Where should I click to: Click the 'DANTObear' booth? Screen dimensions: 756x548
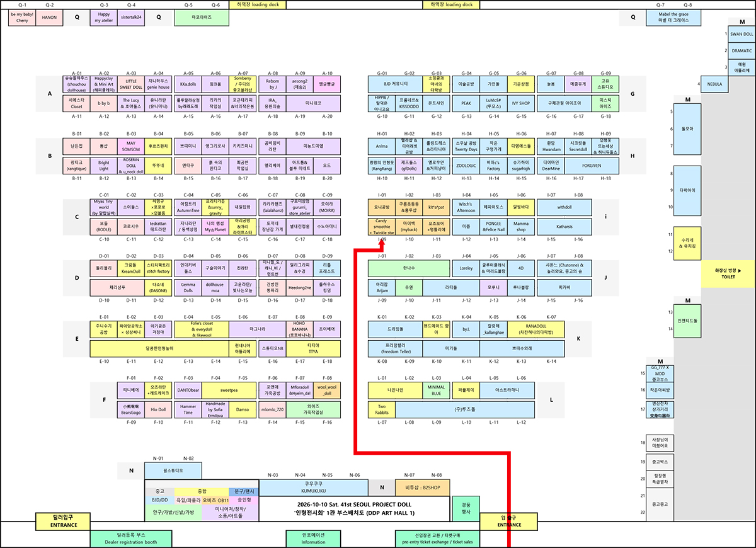click(x=188, y=390)
